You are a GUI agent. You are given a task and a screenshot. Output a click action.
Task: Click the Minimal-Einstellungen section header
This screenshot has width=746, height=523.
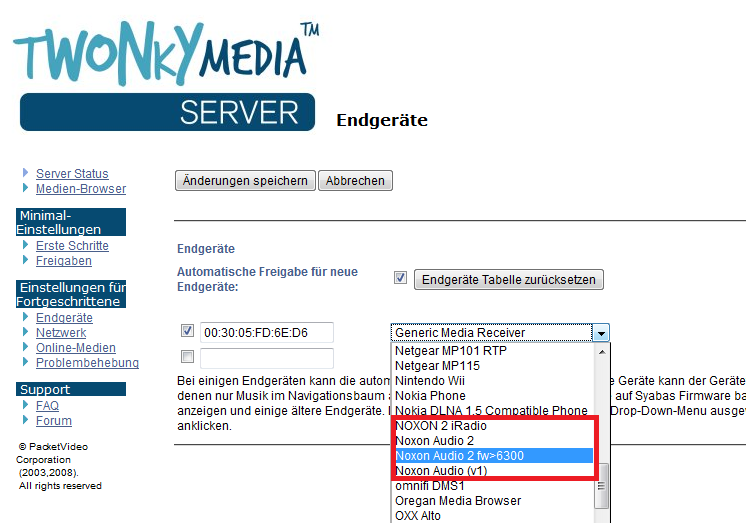tap(71, 222)
